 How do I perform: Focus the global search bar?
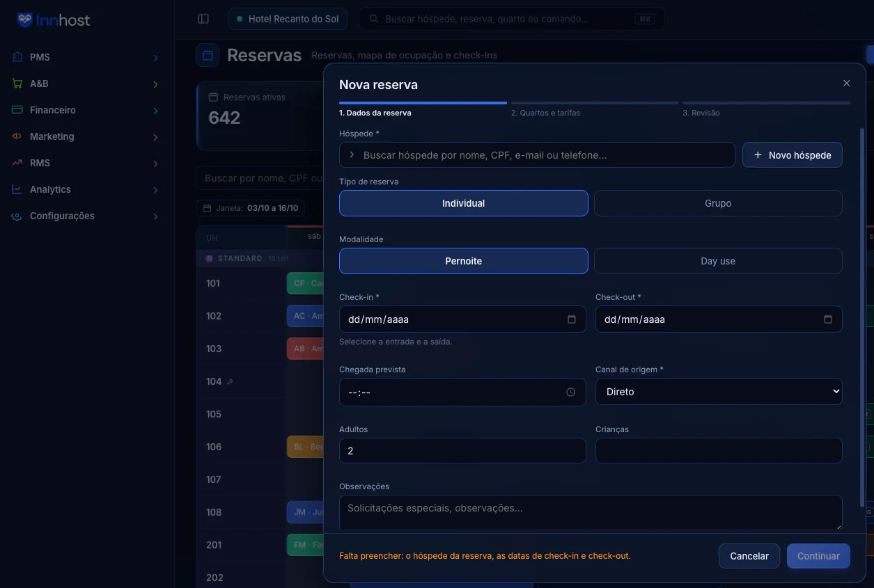(511, 19)
